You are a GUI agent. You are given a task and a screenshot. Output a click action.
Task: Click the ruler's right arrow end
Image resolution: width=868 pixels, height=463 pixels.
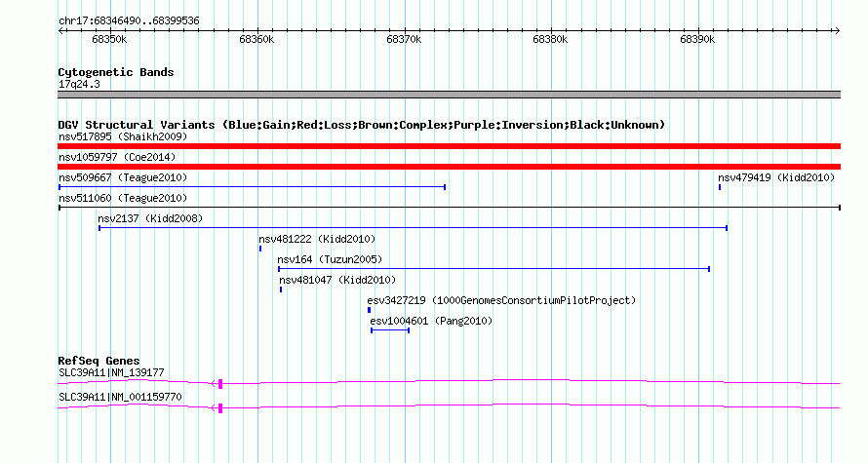[837, 31]
